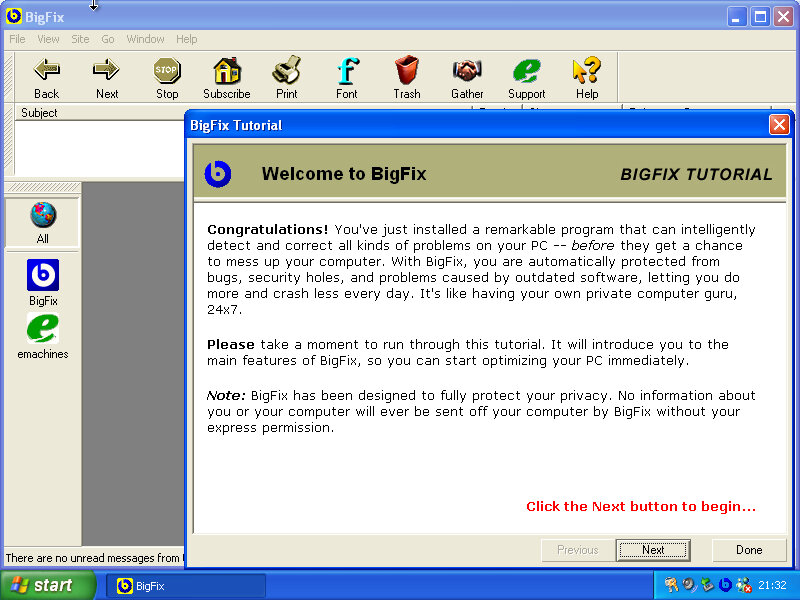
Task: Click the Next arrow toolbar icon
Action: (x=106, y=71)
